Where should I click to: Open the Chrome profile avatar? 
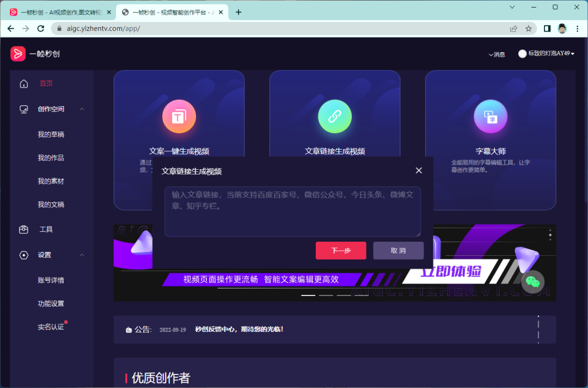(562, 28)
